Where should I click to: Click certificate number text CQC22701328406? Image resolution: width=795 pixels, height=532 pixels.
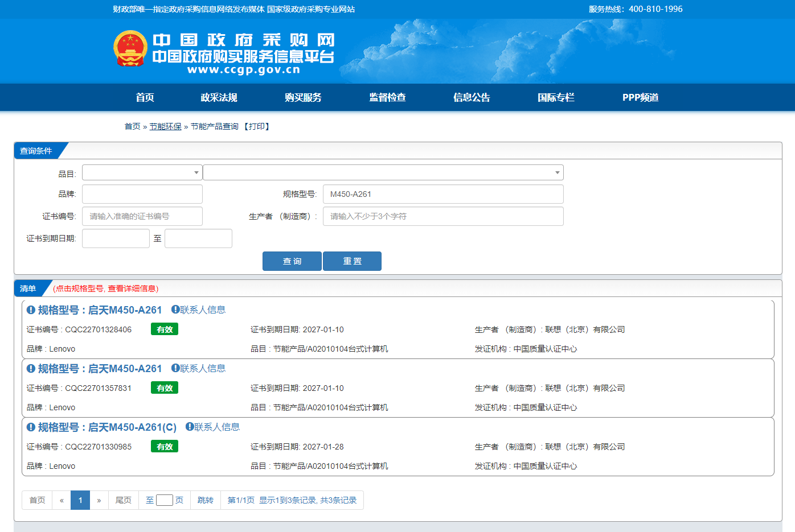[99, 329]
